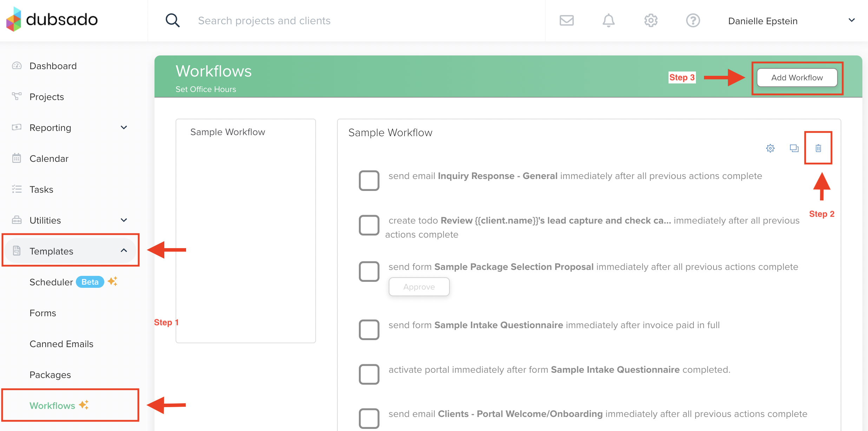The width and height of the screenshot is (868, 431).
Task: Go to Canned Emails templates
Action: point(61,344)
